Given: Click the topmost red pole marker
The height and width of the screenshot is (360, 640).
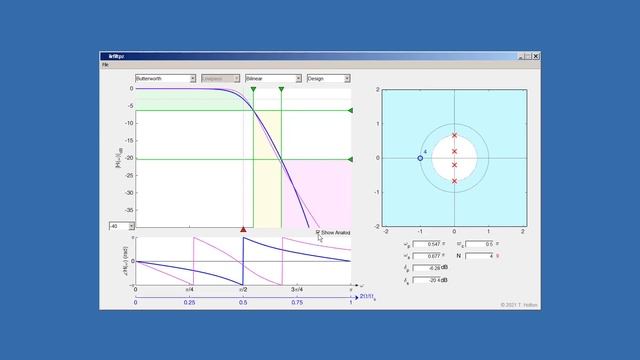Looking at the screenshot, I should (454, 135).
